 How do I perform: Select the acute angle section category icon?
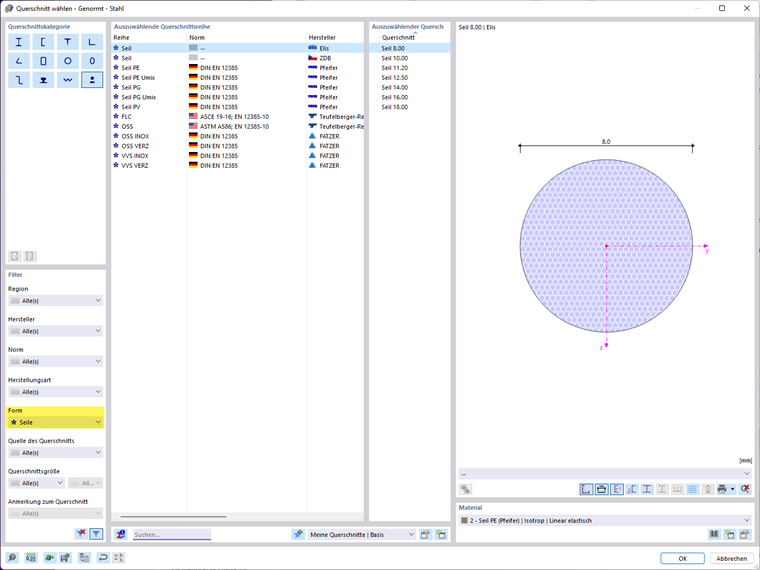tap(19, 61)
